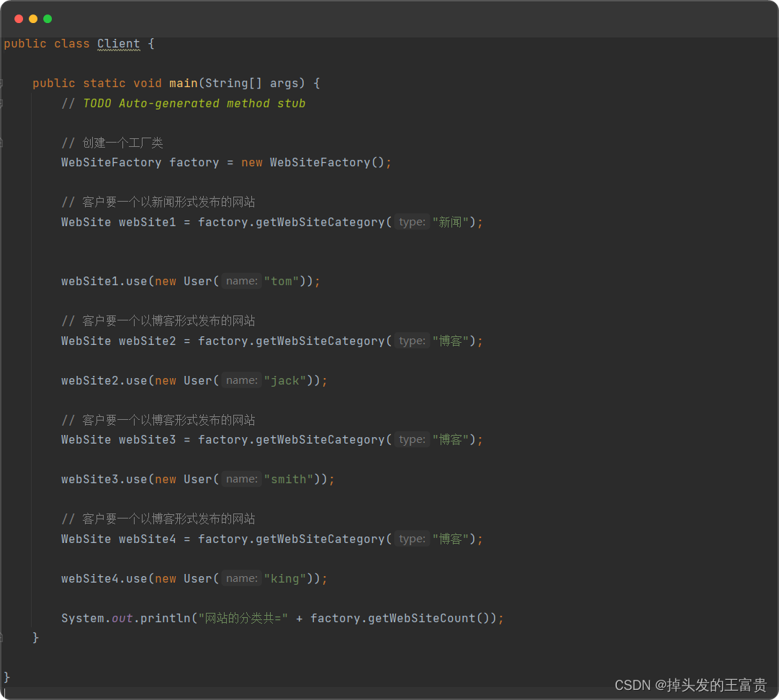Click the string literal "king"

pos(285,579)
